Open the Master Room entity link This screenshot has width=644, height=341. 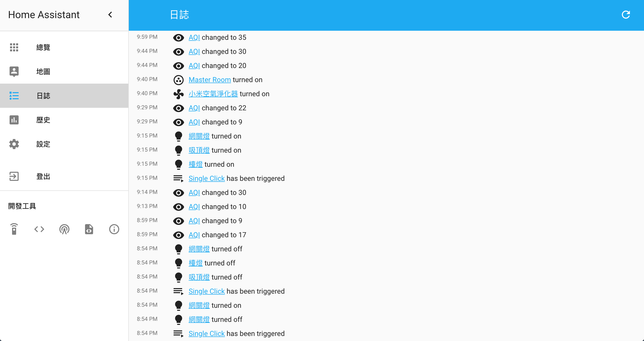[x=210, y=80]
